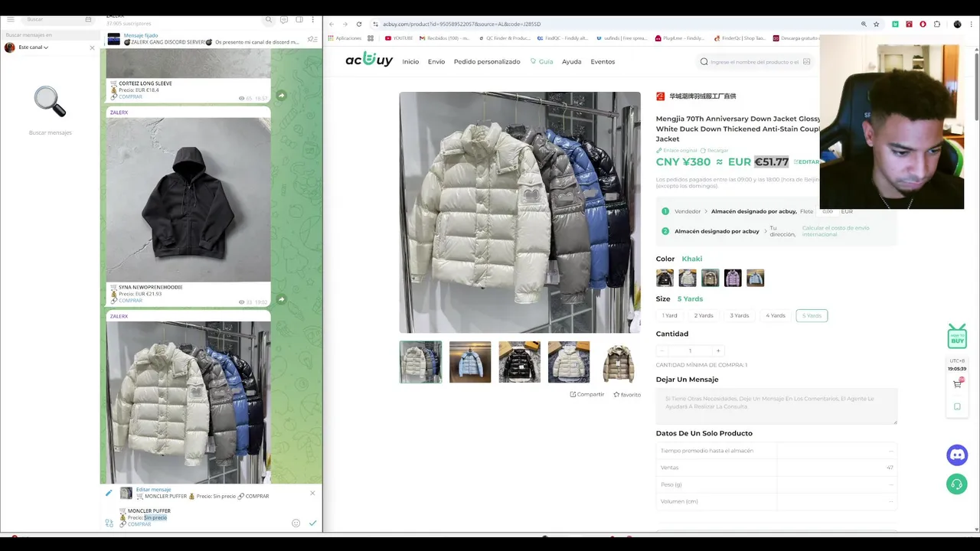Image resolution: width=980 pixels, height=551 pixels.
Task: Select size 5 Yards
Action: (812, 315)
